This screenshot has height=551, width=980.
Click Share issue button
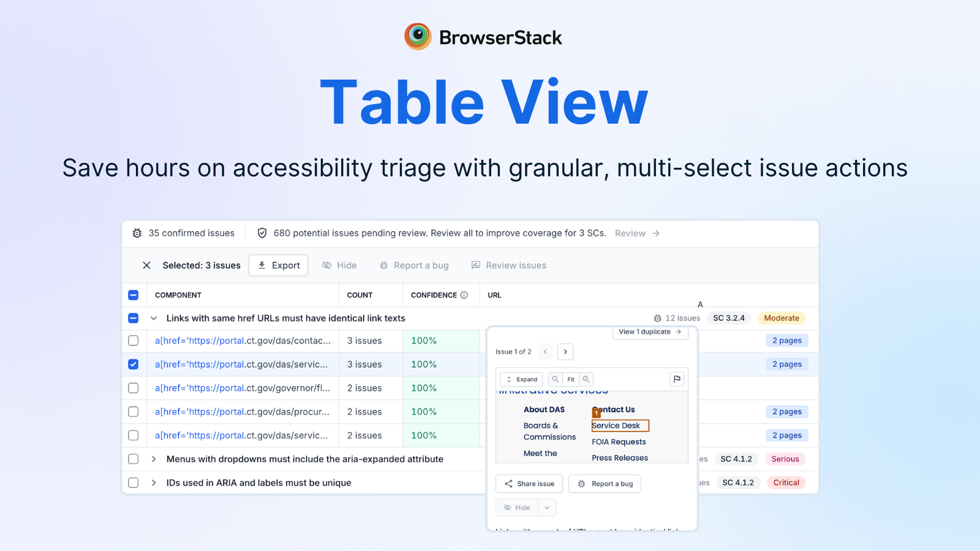529,484
